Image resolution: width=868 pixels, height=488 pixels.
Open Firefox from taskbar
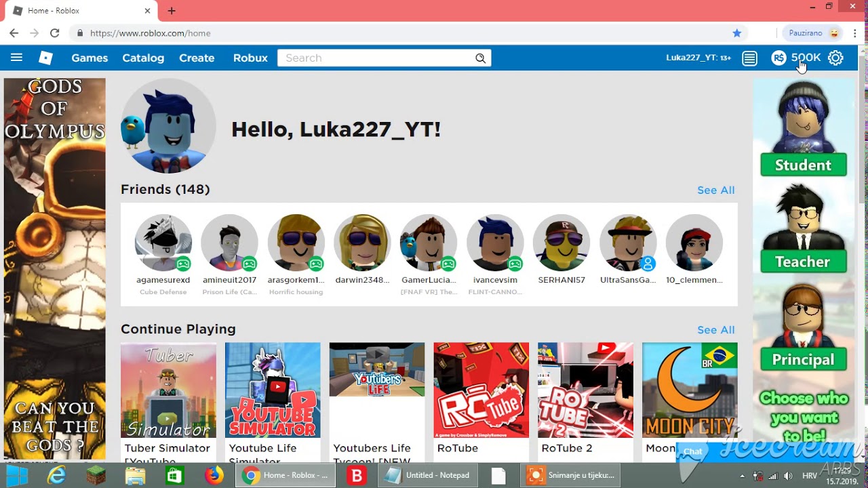point(214,475)
